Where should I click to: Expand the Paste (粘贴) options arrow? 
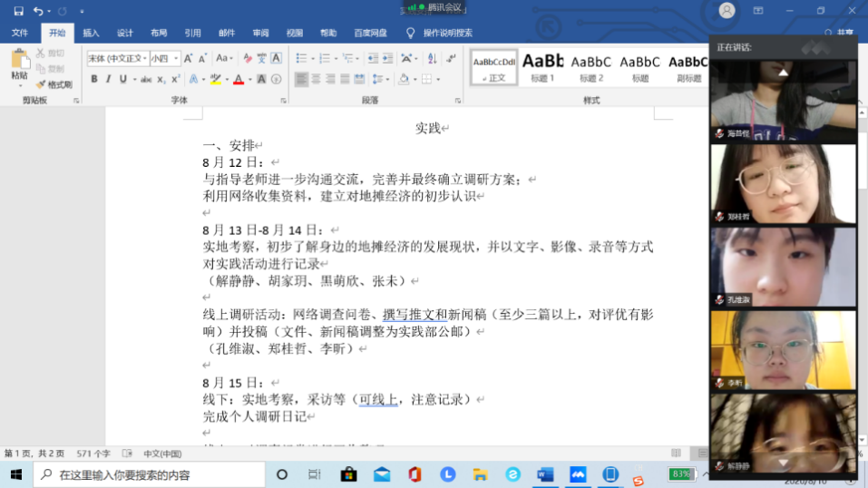pos(19,85)
